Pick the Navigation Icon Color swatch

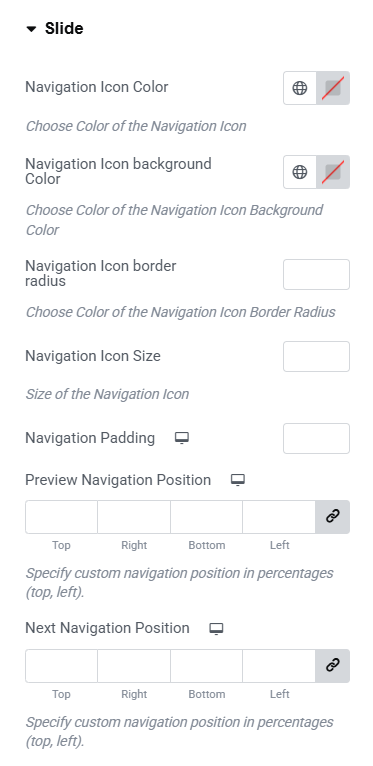tap(333, 88)
